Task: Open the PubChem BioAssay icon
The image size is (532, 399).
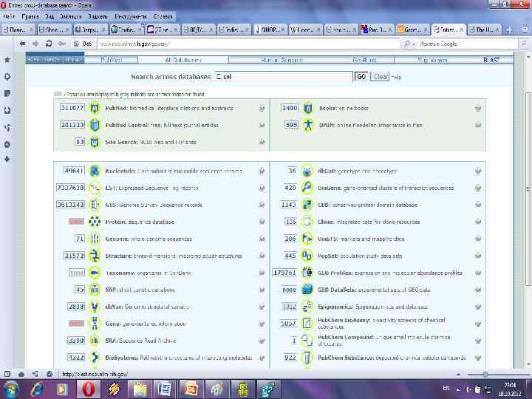Action: tap(307, 324)
